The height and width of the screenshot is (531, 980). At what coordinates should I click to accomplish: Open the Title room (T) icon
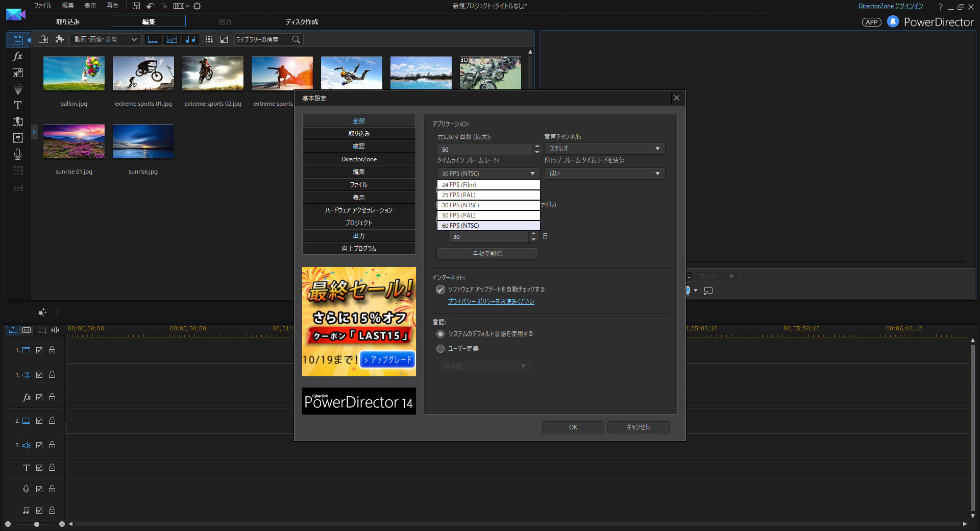pos(18,105)
